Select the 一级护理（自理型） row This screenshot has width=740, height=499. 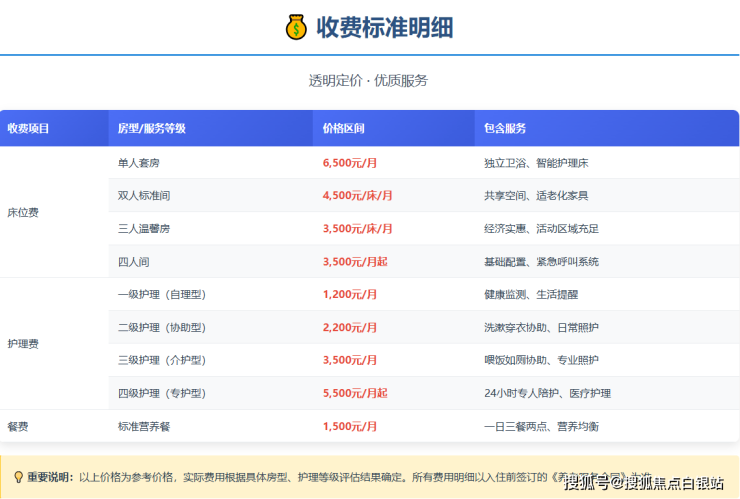pos(162,295)
